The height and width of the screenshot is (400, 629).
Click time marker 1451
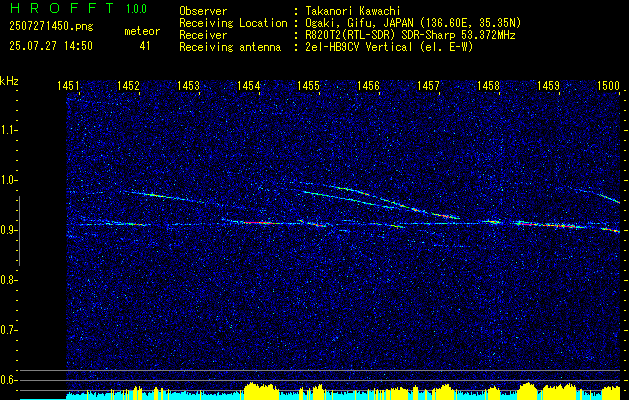68,85
